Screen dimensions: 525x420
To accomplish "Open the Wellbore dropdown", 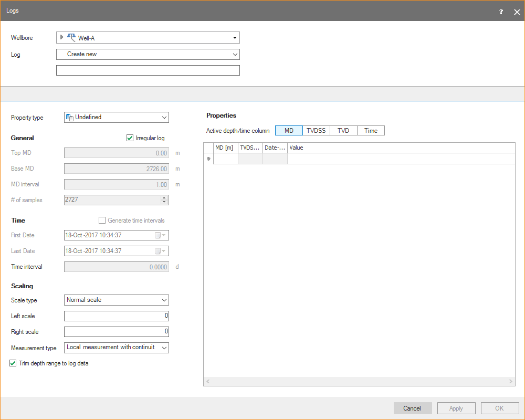I will pyautogui.click(x=235, y=38).
